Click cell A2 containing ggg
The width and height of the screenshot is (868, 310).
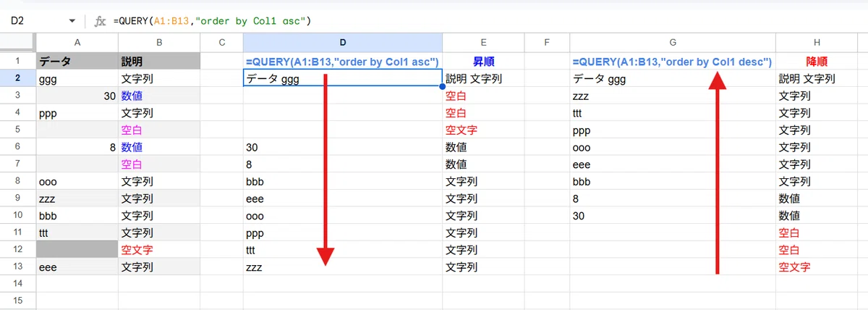point(77,78)
